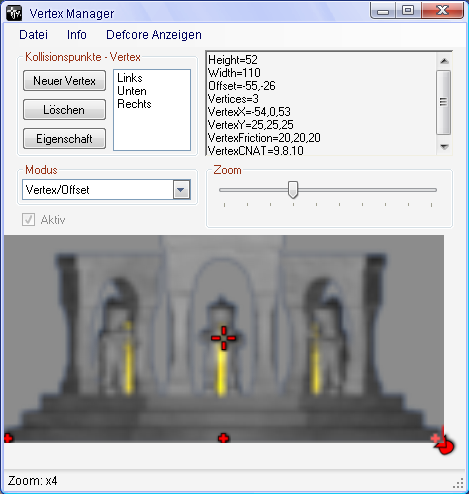Click the left red vertex marker at bottom
The width and height of the screenshot is (469, 494).
pos(8,438)
